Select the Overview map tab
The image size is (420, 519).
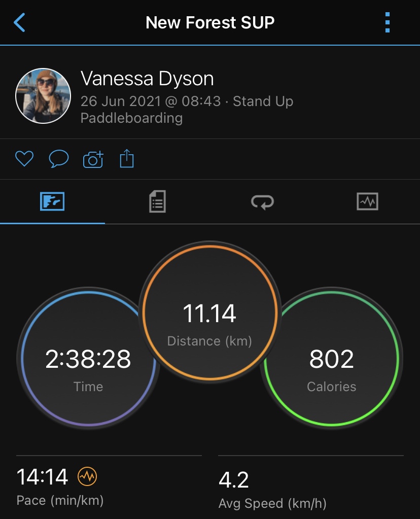click(x=52, y=202)
